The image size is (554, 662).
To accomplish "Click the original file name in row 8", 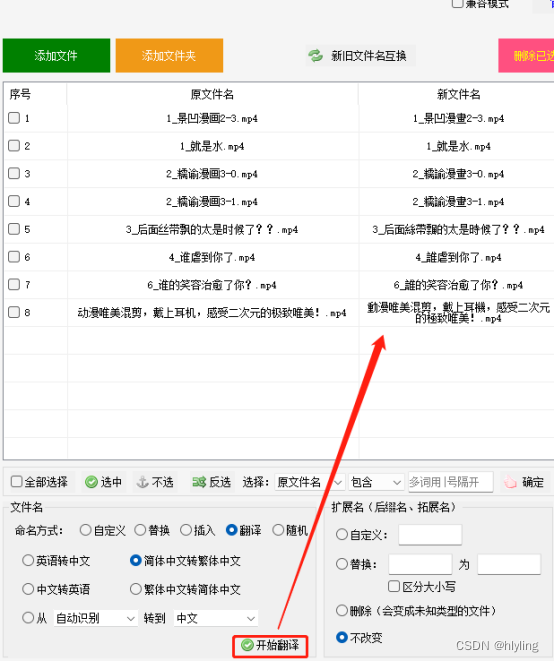I will point(212,313).
